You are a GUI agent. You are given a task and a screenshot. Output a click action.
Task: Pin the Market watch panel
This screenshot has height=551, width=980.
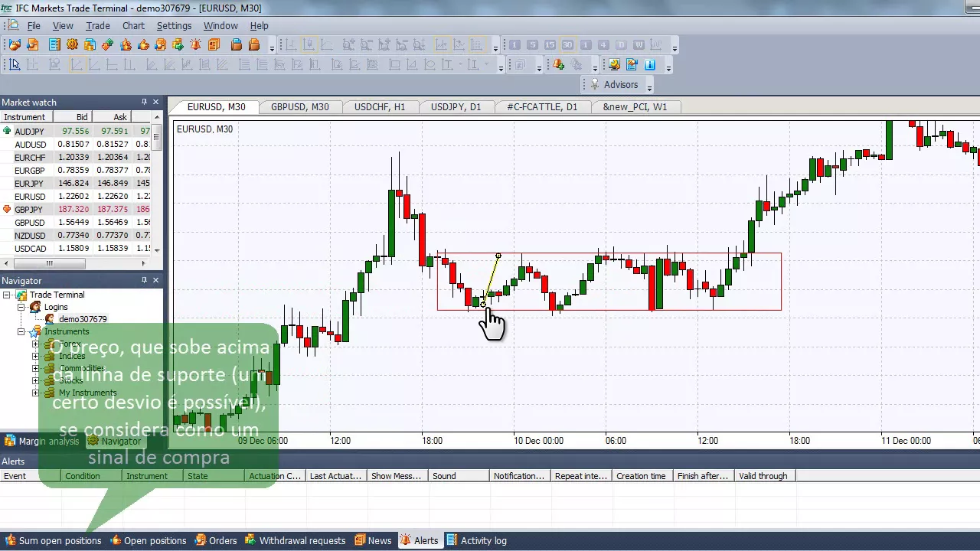(x=144, y=102)
